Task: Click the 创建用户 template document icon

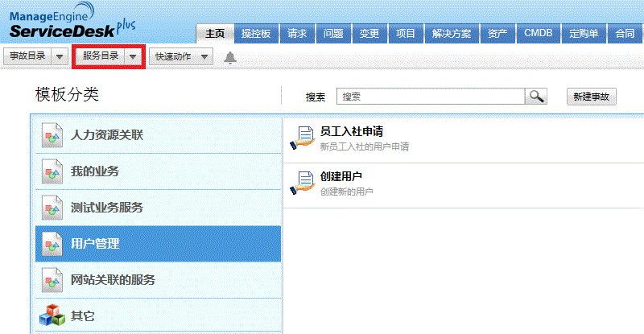Action: pos(303,183)
